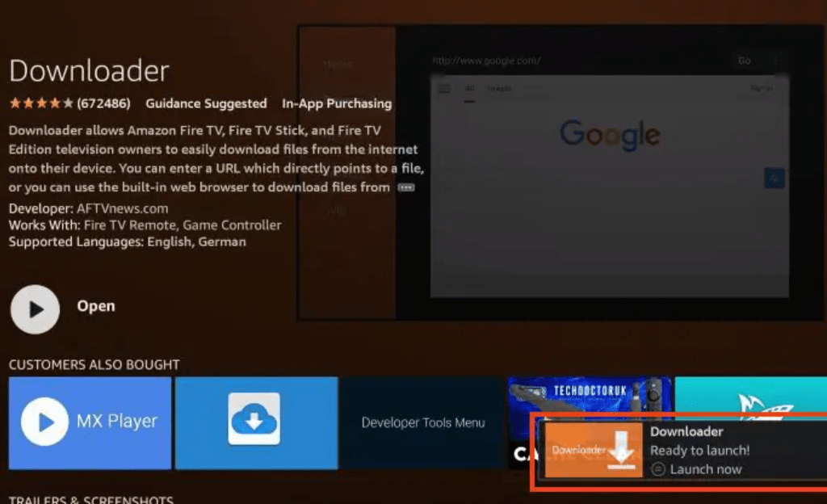This screenshot has width=827, height=504.
Task: Open the Developer Tools Menu tile
Action: (x=423, y=422)
